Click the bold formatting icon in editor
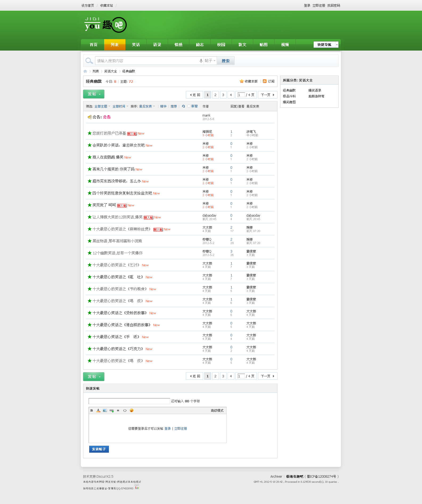 [92, 410]
